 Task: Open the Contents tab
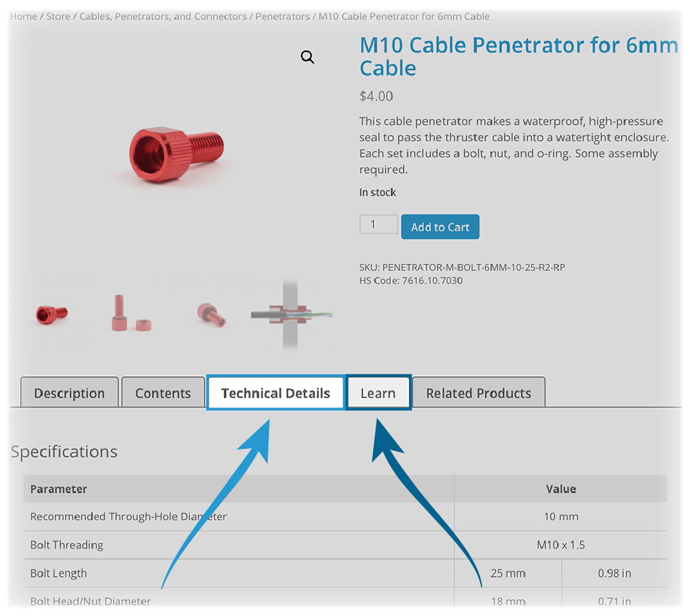pos(163,393)
